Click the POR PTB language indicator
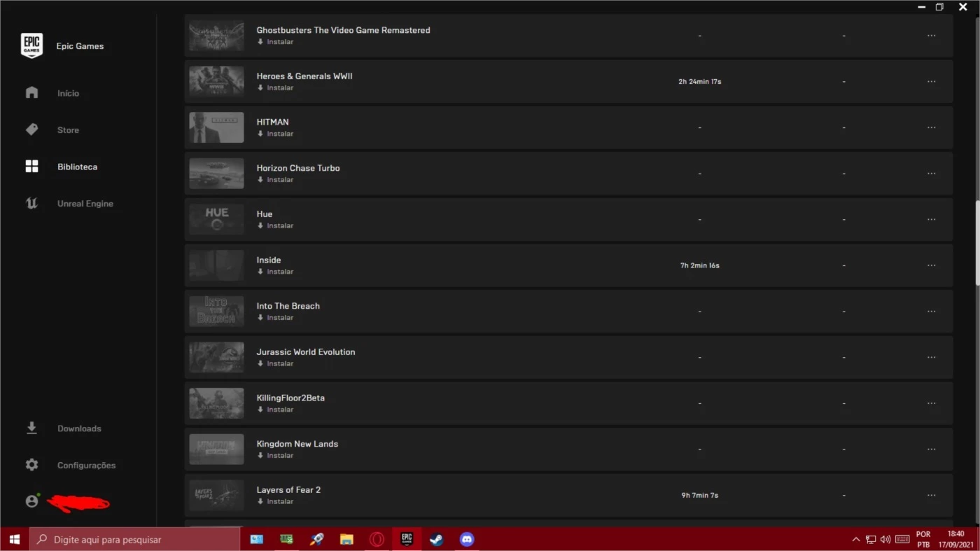 [923, 539]
